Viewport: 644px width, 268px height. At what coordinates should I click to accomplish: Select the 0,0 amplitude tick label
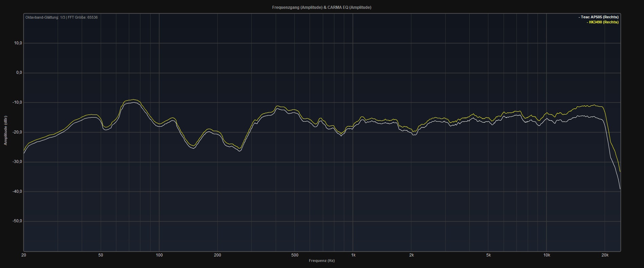(18, 73)
